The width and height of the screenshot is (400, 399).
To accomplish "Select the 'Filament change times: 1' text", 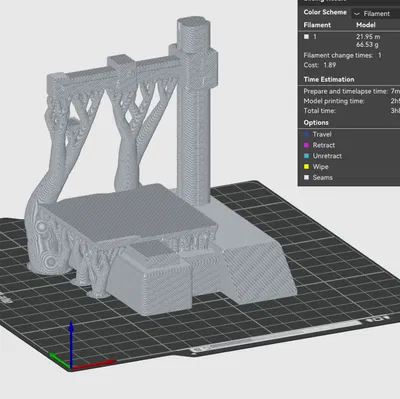I will pos(342,55).
